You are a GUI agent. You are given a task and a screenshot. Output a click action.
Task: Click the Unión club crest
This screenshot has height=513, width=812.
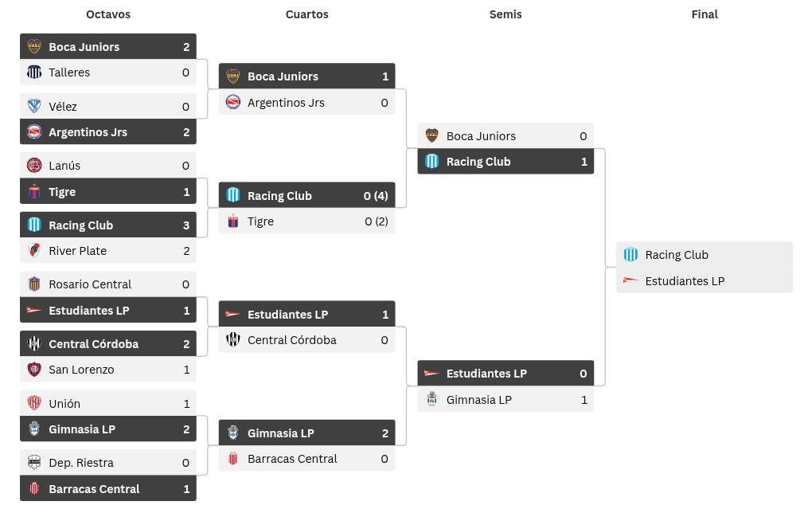[34, 404]
